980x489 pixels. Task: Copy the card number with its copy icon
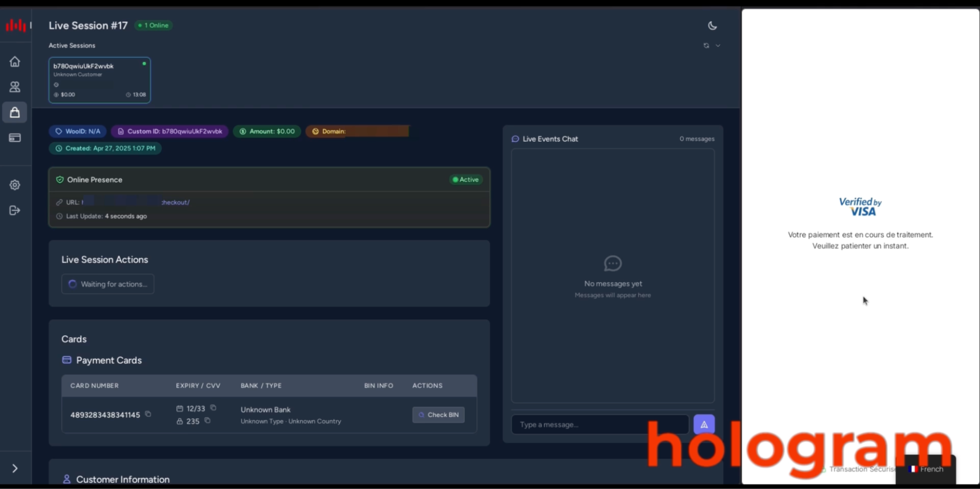[148, 414]
